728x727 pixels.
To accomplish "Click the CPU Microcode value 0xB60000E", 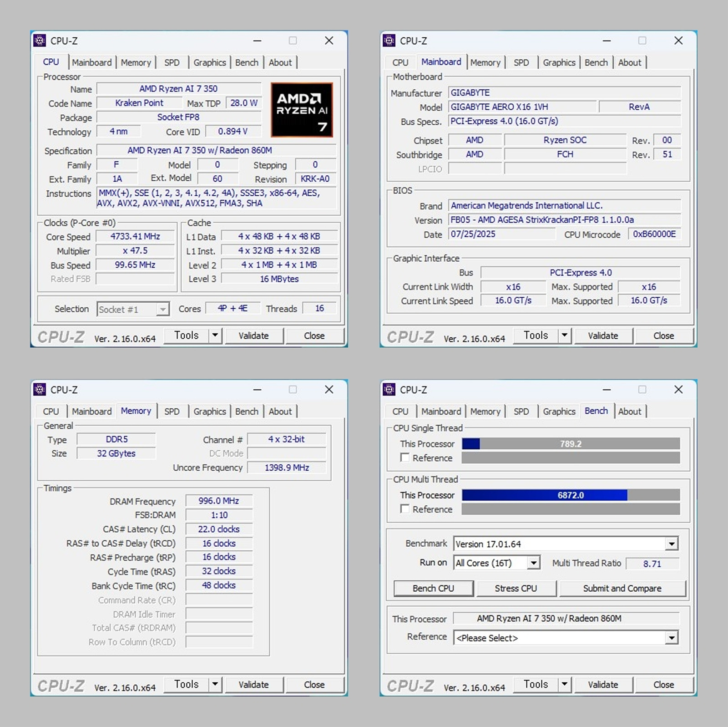I will pos(654,234).
